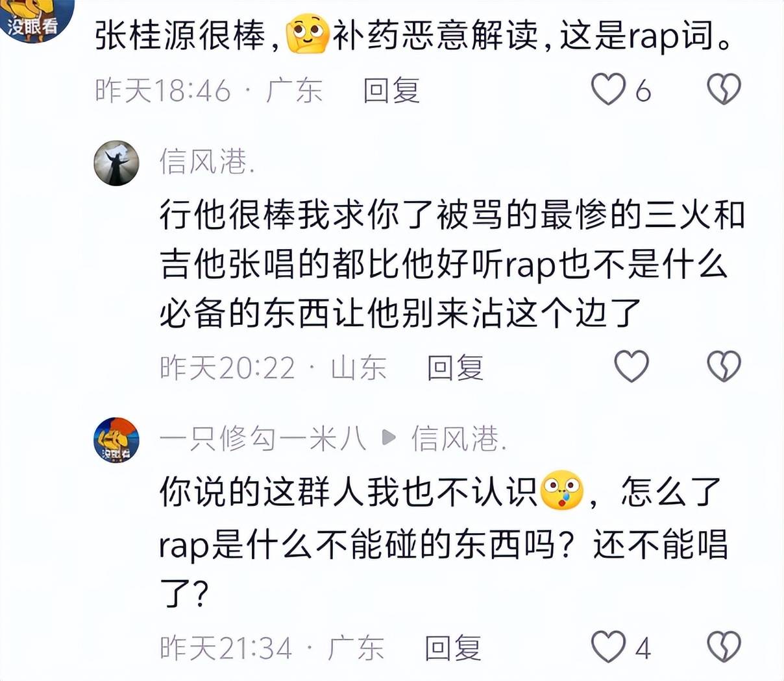This screenshot has width=784, height=681.
Task: Open the 一只修勾一米八 username link
Action: 263,439
